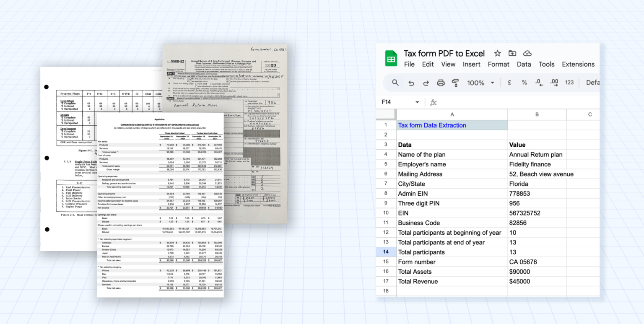The width and height of the screenshot is (644, 324).
Task: Format selection as percent
Action: point(524,83)
